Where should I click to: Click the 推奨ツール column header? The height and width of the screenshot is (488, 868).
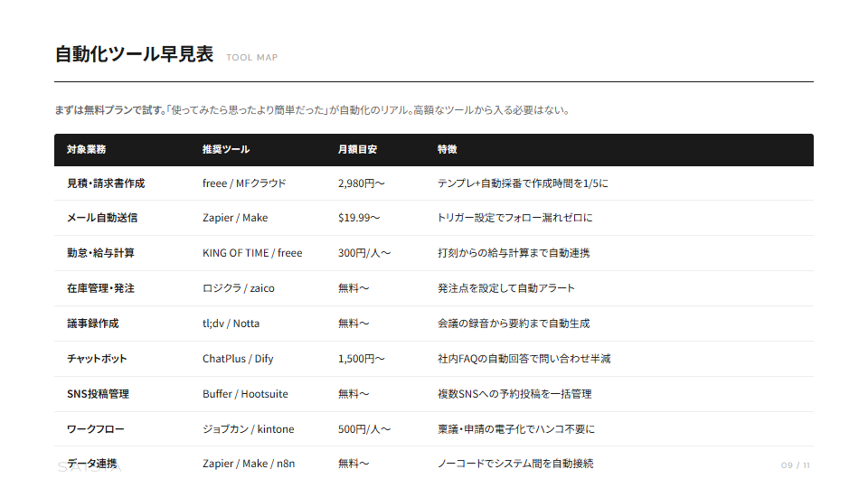[226, 149]
